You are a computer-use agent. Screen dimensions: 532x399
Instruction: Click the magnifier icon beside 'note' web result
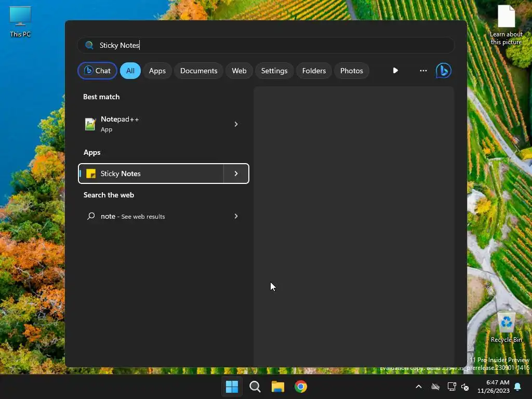91,216
